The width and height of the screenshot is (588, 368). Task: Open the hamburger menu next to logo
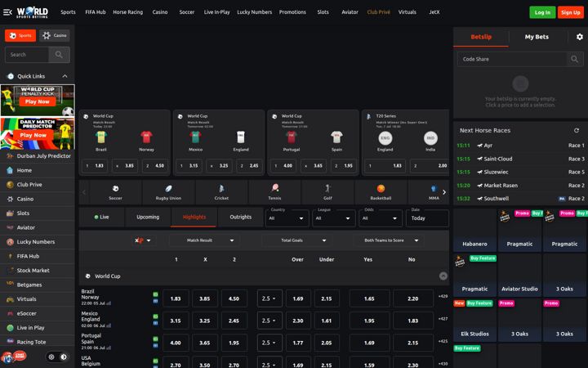pos(7,12)
